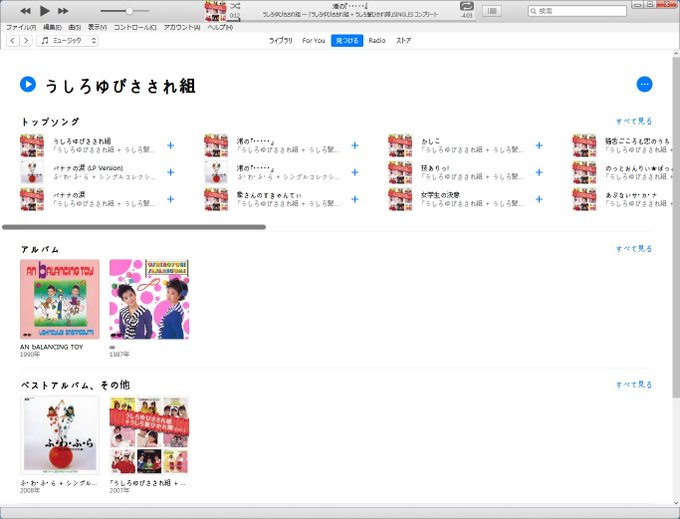Viewport: 680px width, 519px height.
Task: Start playback with the top play button
Action: pyautogui.click(x=44, y=11)
